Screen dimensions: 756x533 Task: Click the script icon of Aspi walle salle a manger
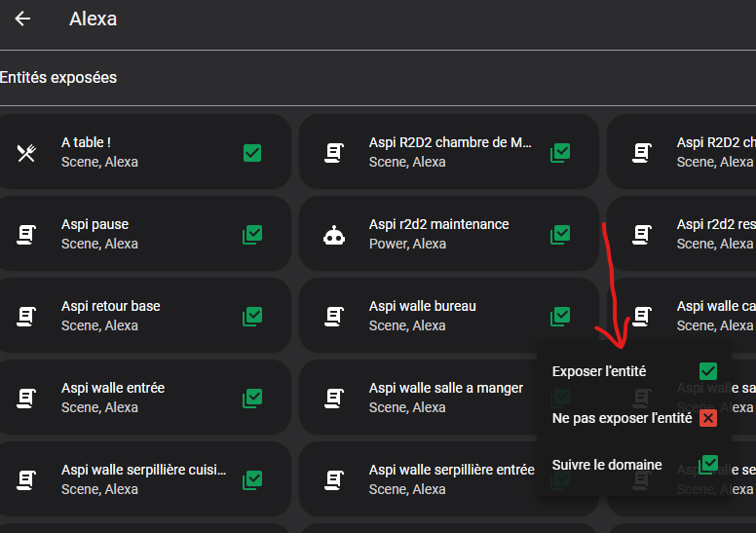(x=334, y=399)
